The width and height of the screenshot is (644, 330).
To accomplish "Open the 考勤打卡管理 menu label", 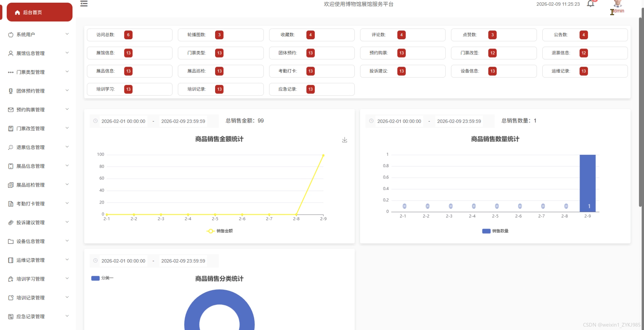I will pos(30,204).
